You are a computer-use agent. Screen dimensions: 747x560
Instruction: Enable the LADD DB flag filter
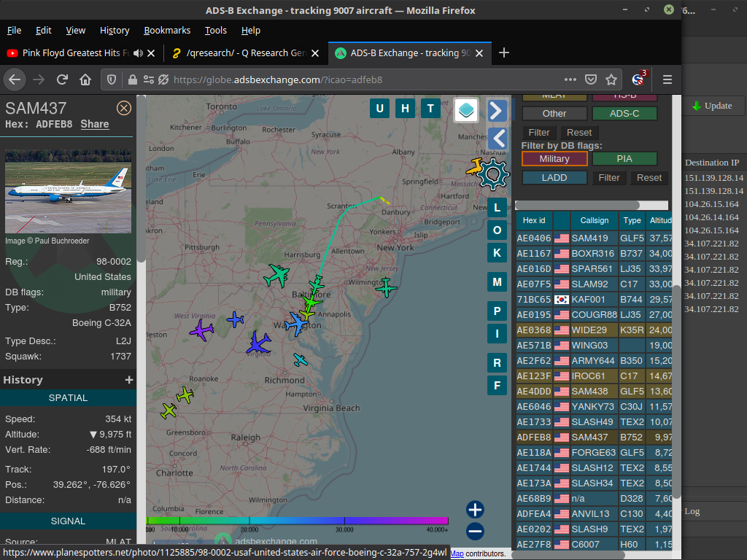(554, 178)
